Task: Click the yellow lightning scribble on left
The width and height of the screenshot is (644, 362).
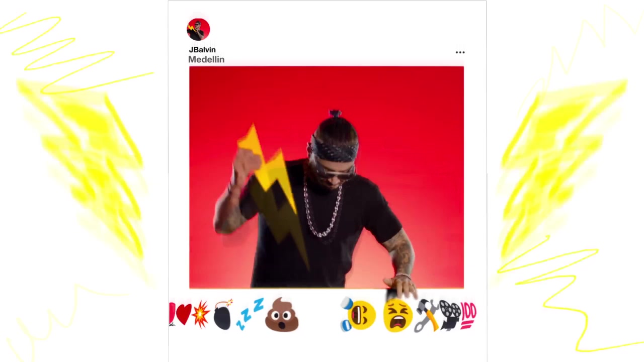Action: pos(80,151)
